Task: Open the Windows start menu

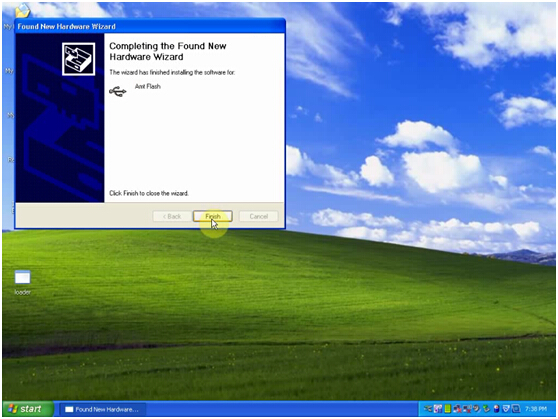Action: (28, 409)
